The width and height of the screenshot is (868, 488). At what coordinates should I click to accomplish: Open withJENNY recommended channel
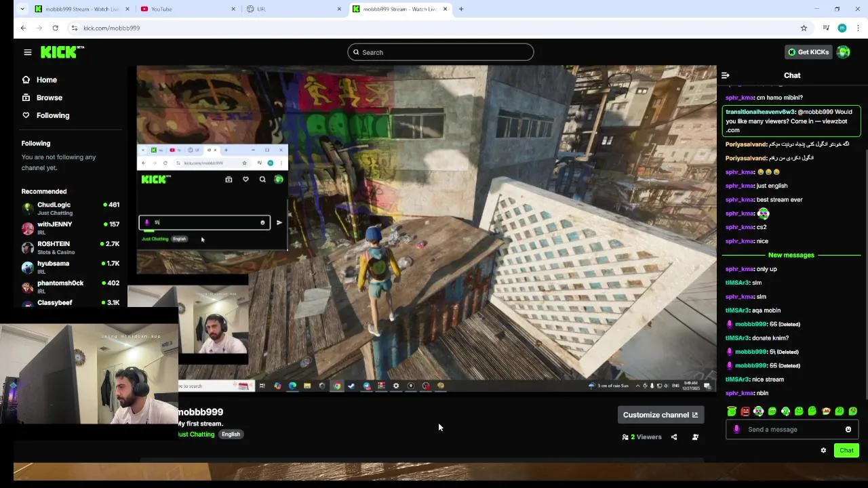coord(70,228)
